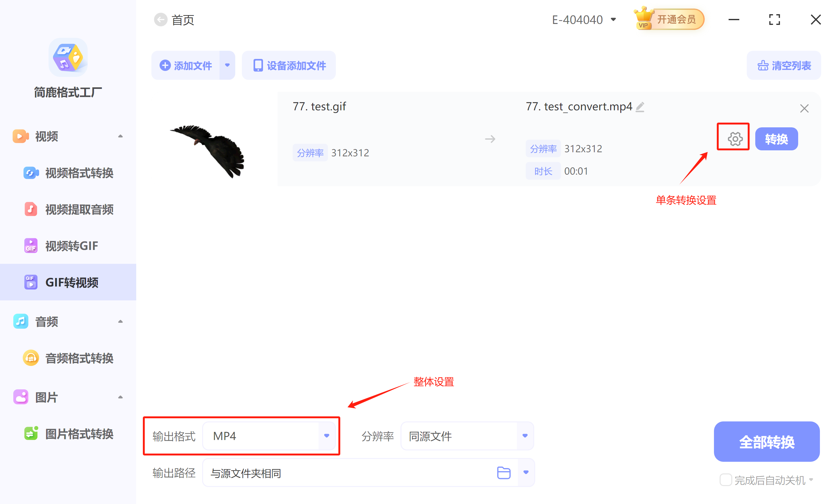Screen dimensions: 836x504
Task: Click the 全部转换 convert all button
Action: coord(766,442)
